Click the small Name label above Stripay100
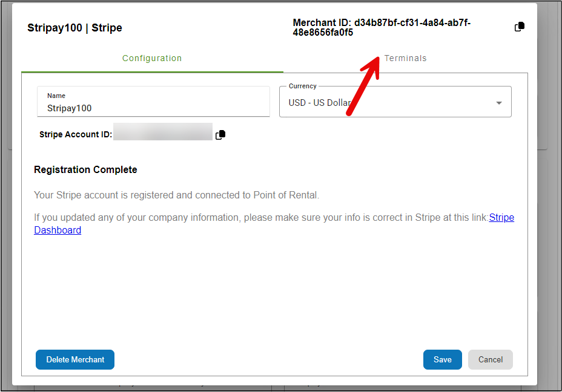This screenshot has width=562, height=392. tap(56, 96)
